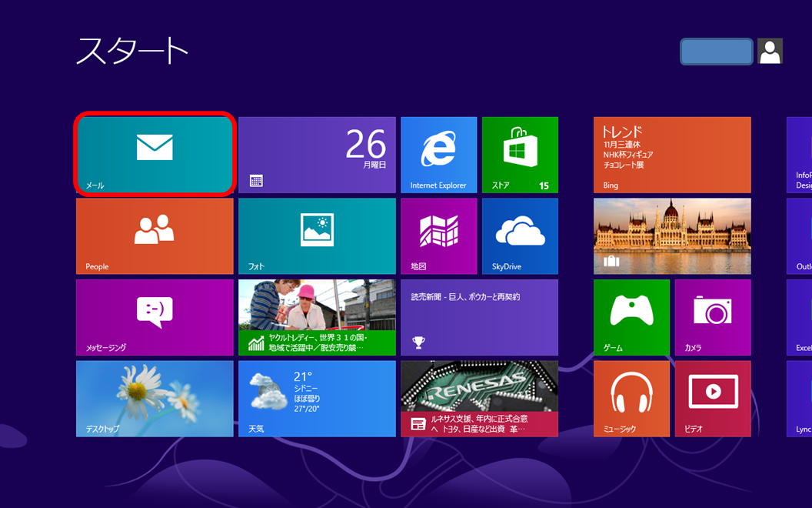The height and width of the screenshot is (508, 812).
Task: Open the Desktop (デスクトップ) tile
Action: (x=155, y=399)
